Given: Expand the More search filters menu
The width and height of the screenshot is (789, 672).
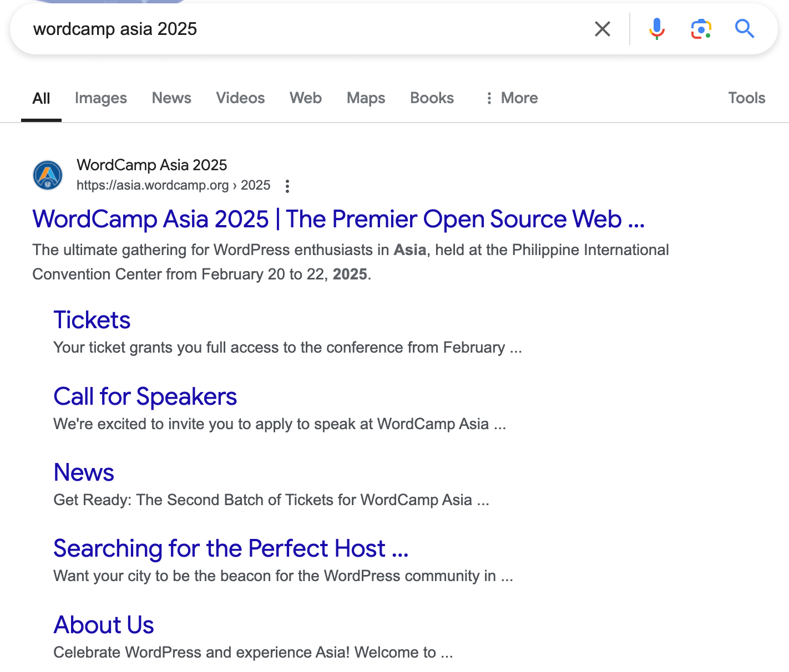Looking at the screenshot, I should pos(512,98).
